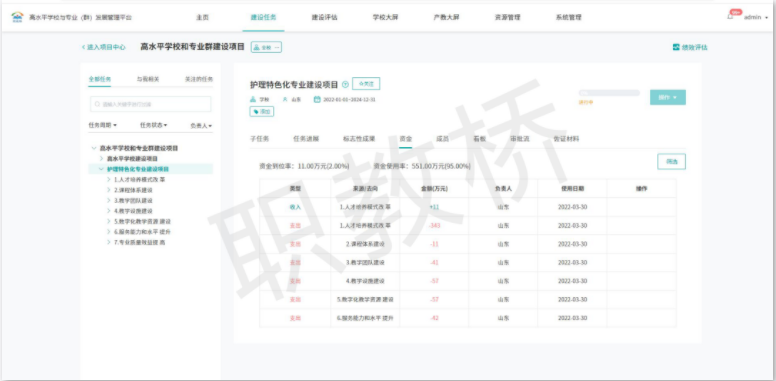
Task: Click the +11 amount cell
Action: coord(434,207)
